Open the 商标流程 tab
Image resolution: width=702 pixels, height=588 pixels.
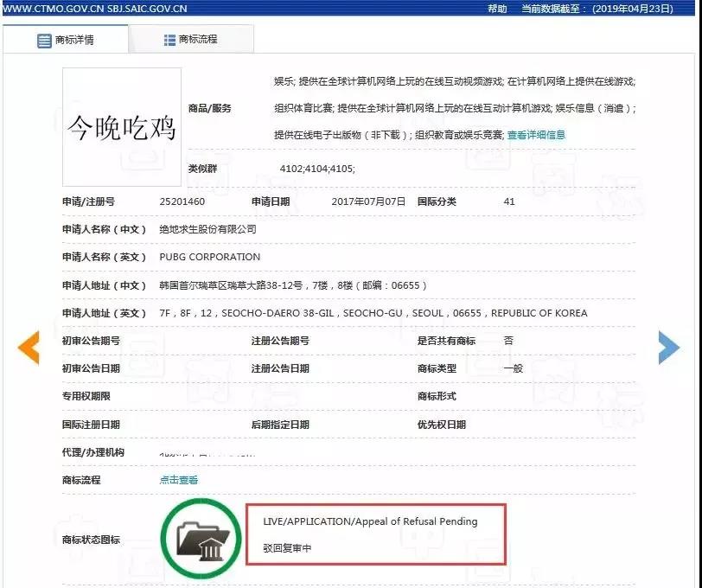pos(191,40)
